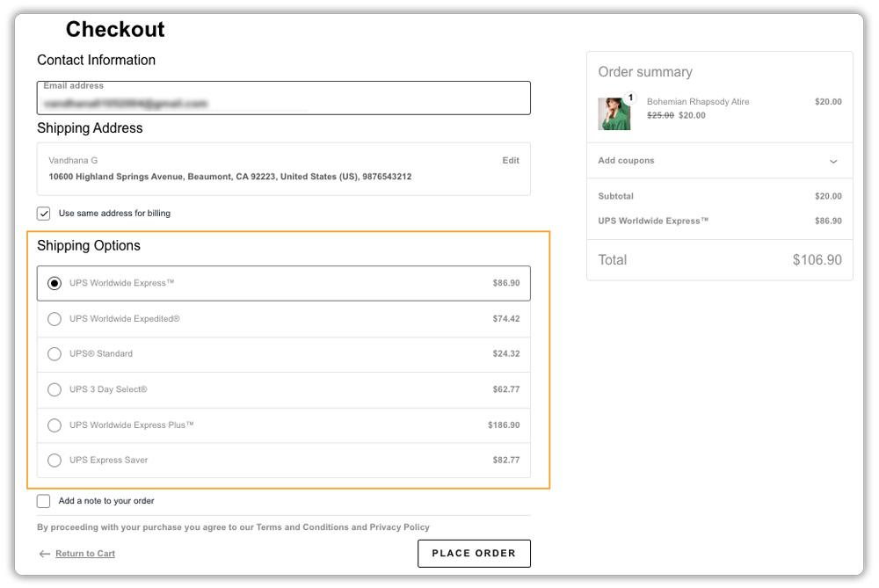Click the Email address input field
The height and width of the screenshot is (588, 879).
point(283,103)
